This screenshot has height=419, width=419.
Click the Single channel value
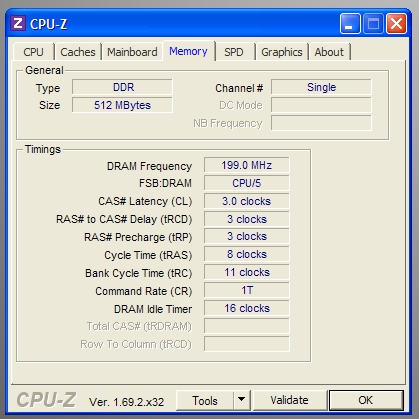[x=321, y=87]
